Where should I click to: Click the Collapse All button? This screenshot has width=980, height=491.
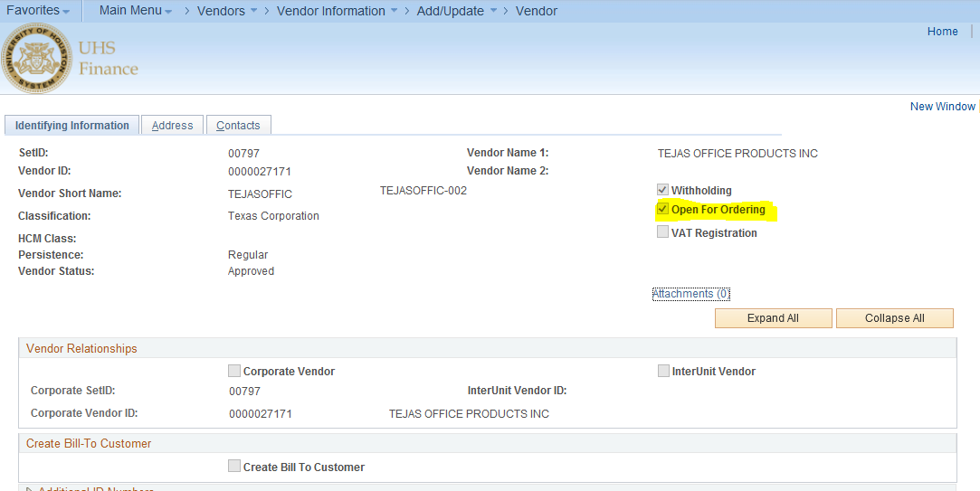pos(894,318)
